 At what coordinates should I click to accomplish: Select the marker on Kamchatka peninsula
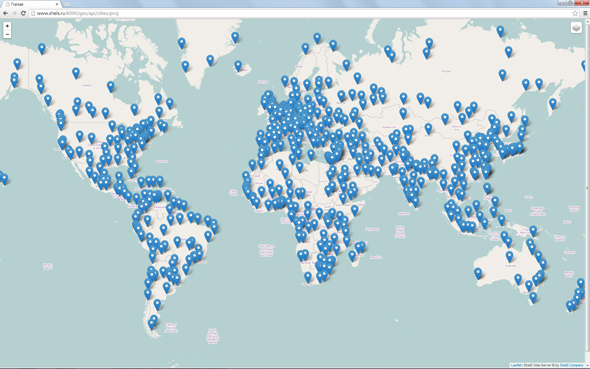pos(553,103)
